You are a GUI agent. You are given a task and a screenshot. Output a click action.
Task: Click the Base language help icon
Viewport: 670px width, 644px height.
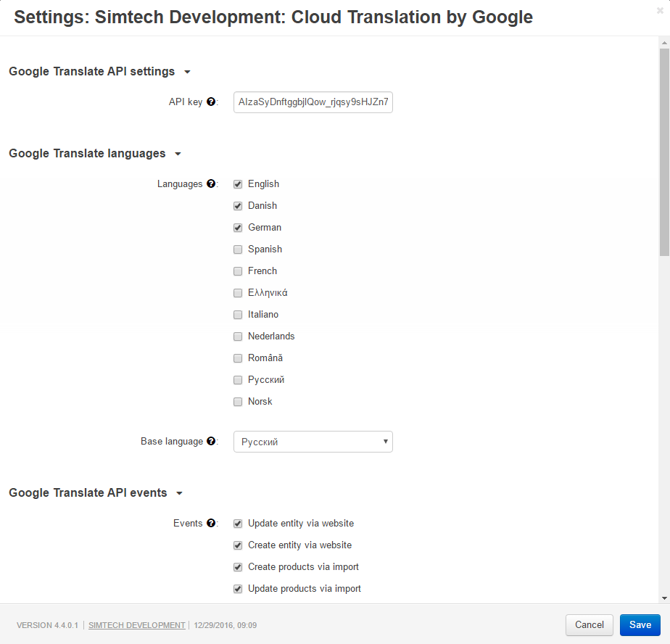[x=211, y=441]
